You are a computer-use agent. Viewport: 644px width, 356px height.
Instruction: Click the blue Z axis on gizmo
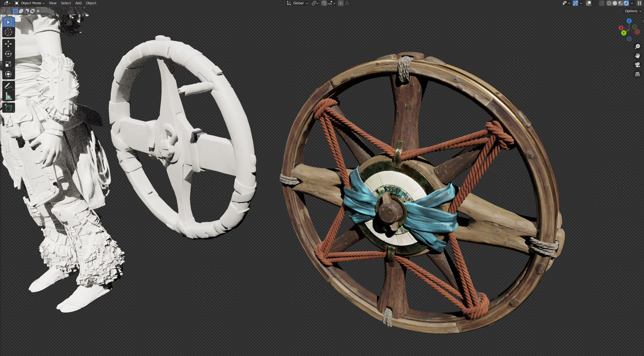pyautogui.click(x=629, y=21)
